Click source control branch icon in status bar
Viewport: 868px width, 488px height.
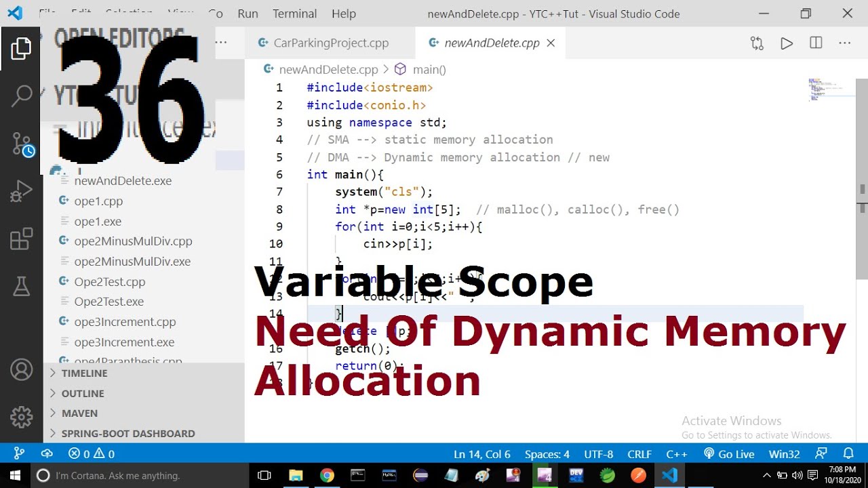point(19,453)
